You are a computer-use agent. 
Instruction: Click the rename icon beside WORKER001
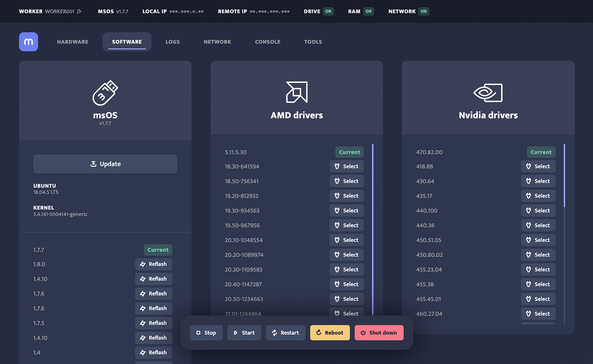(x=79, y=11)
